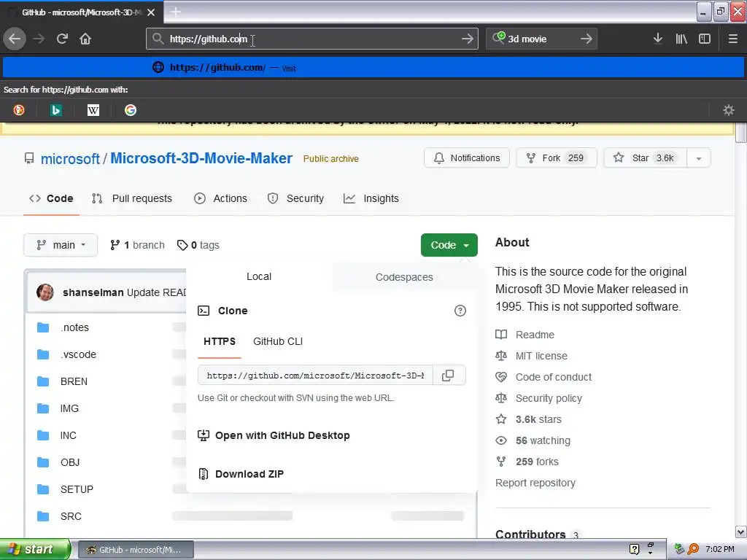Open the microsoft organization link

pos(71,158)
